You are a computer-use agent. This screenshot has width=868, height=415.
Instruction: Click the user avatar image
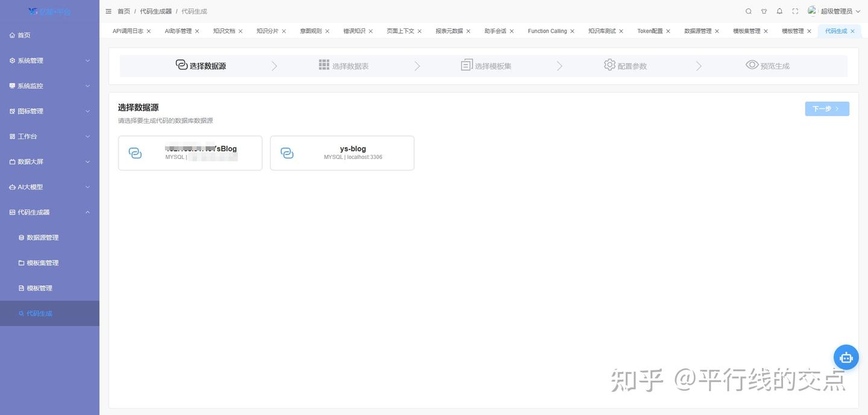point(813,11)
